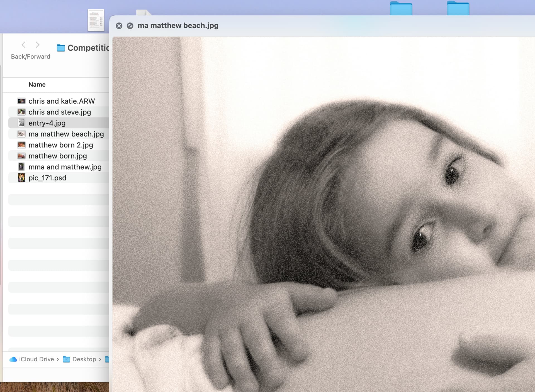The image size is (535, 392).
Task: Sort files by the Name column header
Action: (x=37, y=85)
